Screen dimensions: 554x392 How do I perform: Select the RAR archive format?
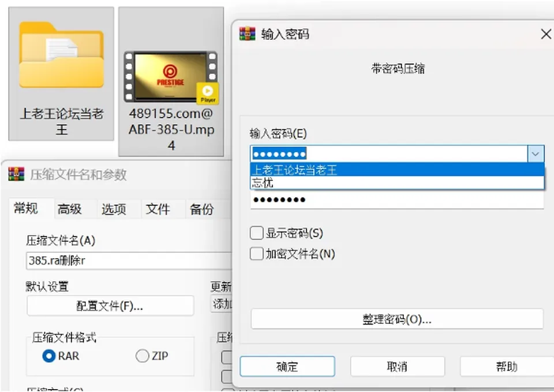click(48, 356)
